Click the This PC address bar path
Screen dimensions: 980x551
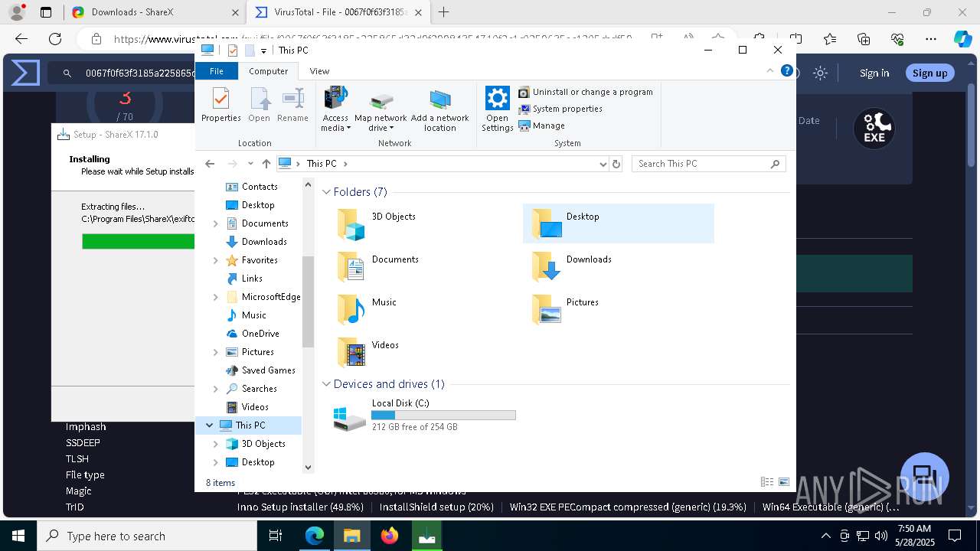pyautogui.click(x=322, y=164)
